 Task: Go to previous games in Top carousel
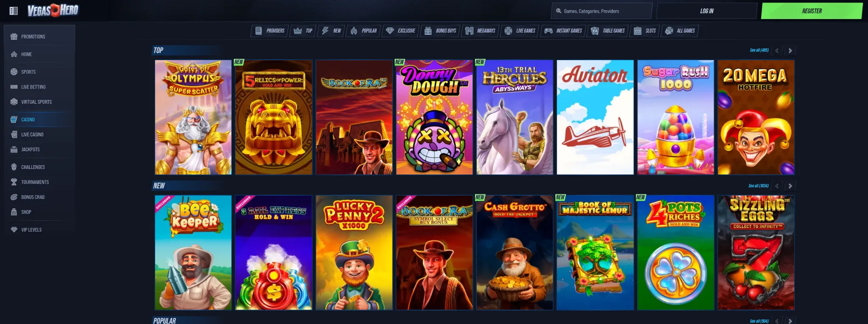click(777, 50)
